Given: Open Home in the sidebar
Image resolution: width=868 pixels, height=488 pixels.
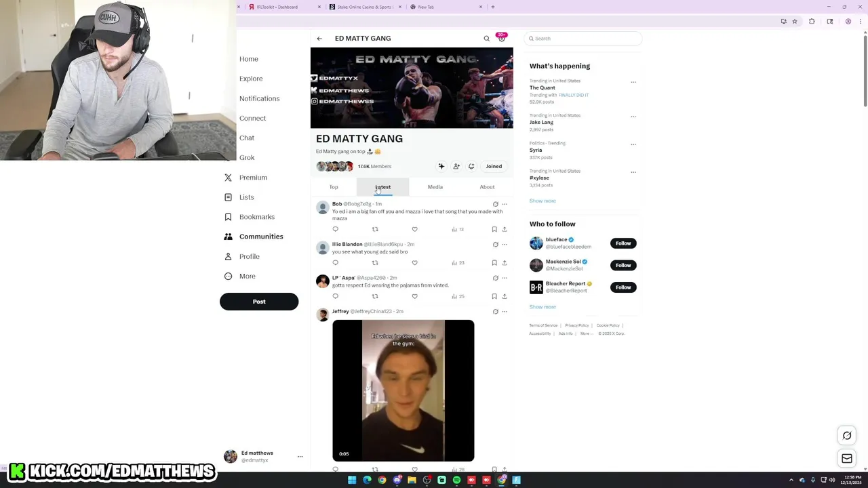Looking at the screenshot, I should pyautogui.click(x=249, y=59).
